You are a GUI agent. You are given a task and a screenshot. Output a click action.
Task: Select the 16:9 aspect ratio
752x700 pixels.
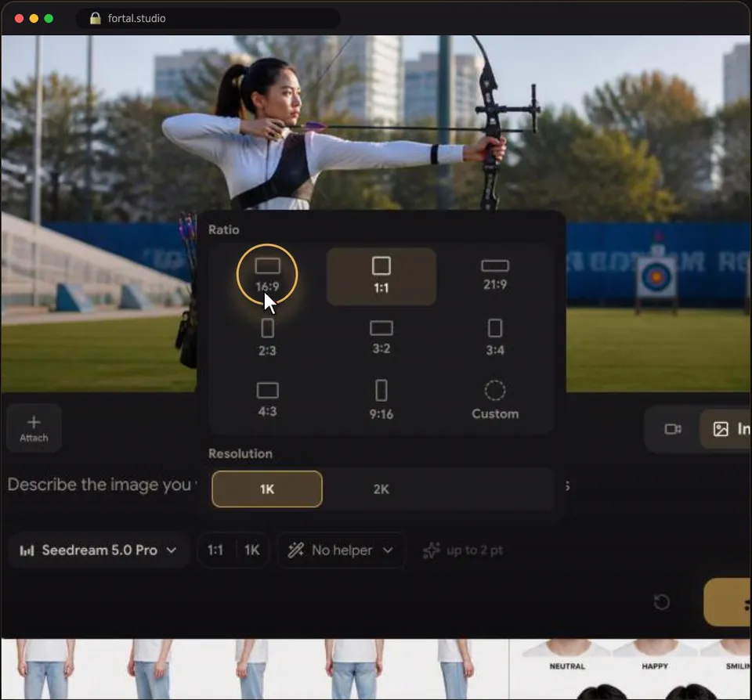pyautogui.click(x=267, y=275)
